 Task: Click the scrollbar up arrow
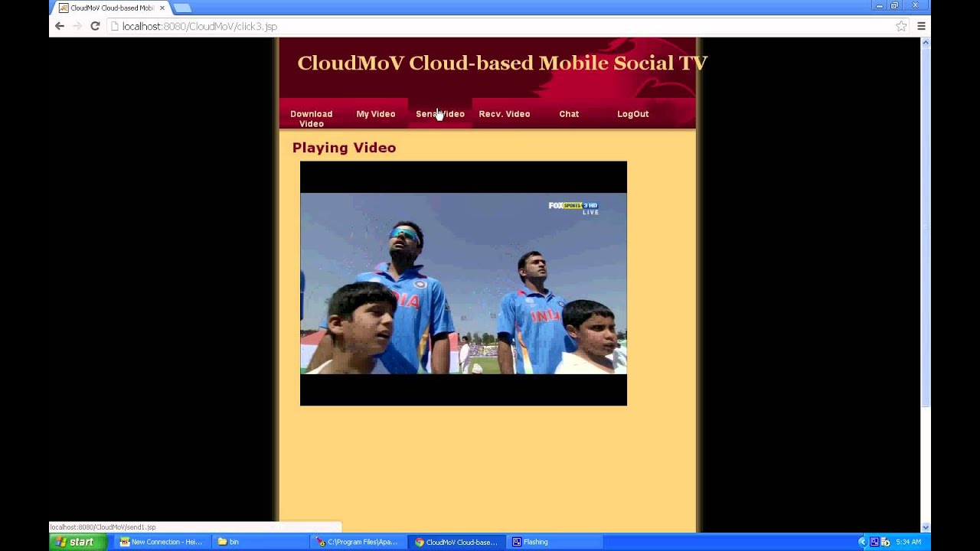[x=925, y=42]
